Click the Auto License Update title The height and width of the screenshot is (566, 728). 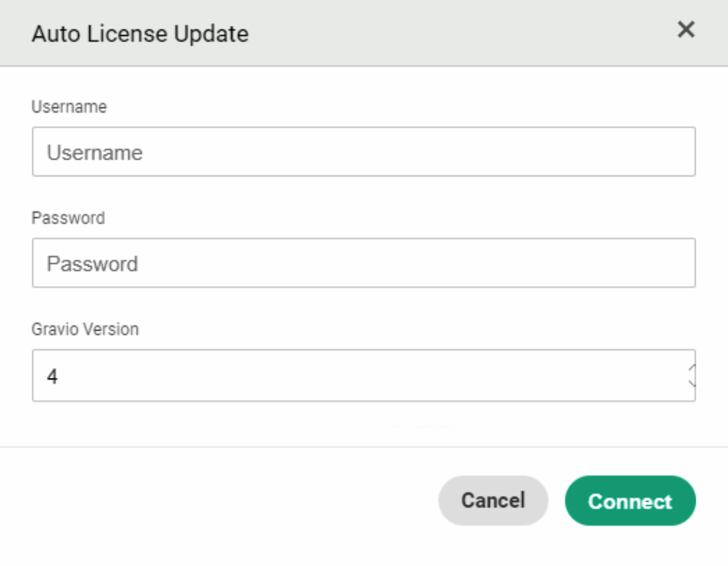point(140,33)
